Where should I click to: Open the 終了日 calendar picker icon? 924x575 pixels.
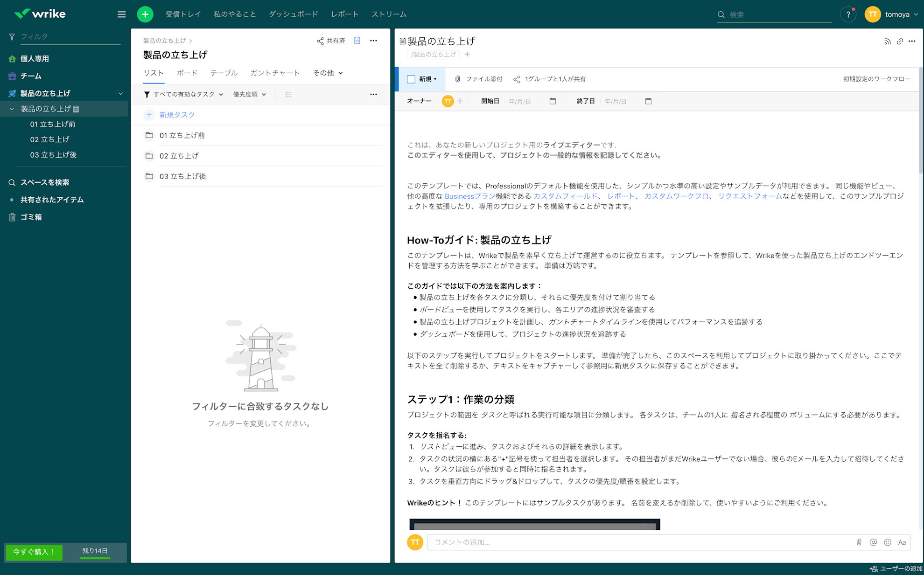pos(648,101)
